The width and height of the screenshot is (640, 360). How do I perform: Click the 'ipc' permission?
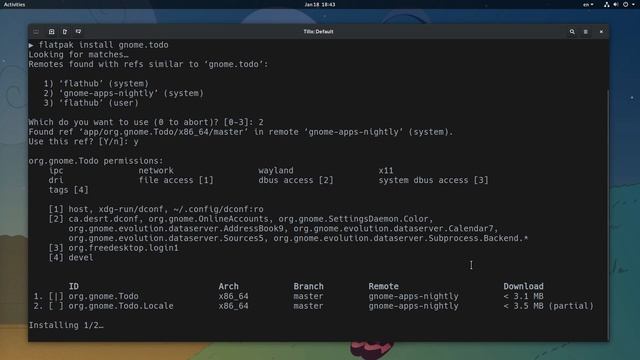tap(56, 171)
